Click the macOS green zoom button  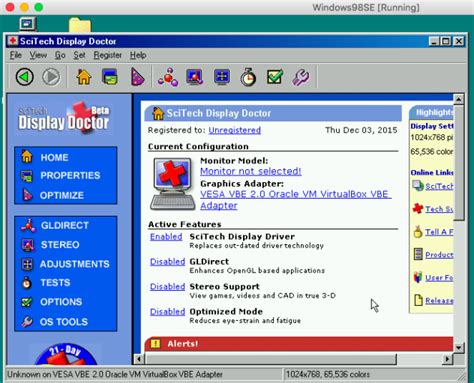[x=39, y=7]
